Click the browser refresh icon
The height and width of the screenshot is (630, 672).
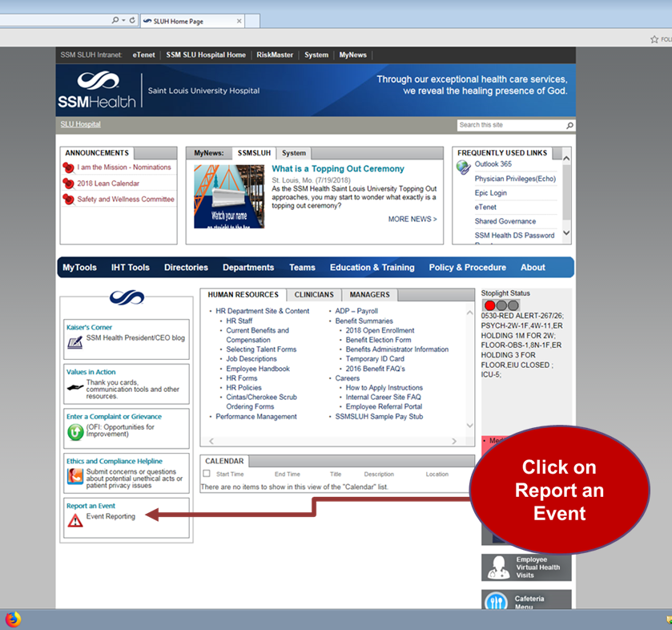coord(132,20)
